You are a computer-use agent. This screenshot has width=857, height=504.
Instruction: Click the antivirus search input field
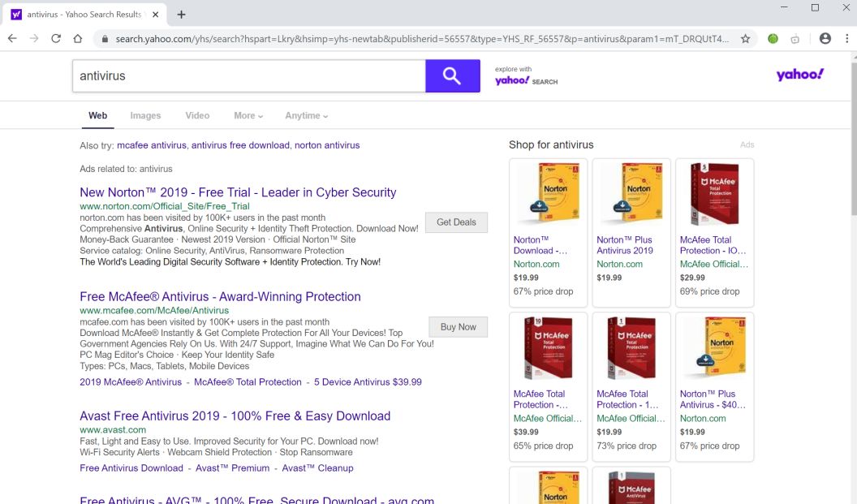click(248, 76)
